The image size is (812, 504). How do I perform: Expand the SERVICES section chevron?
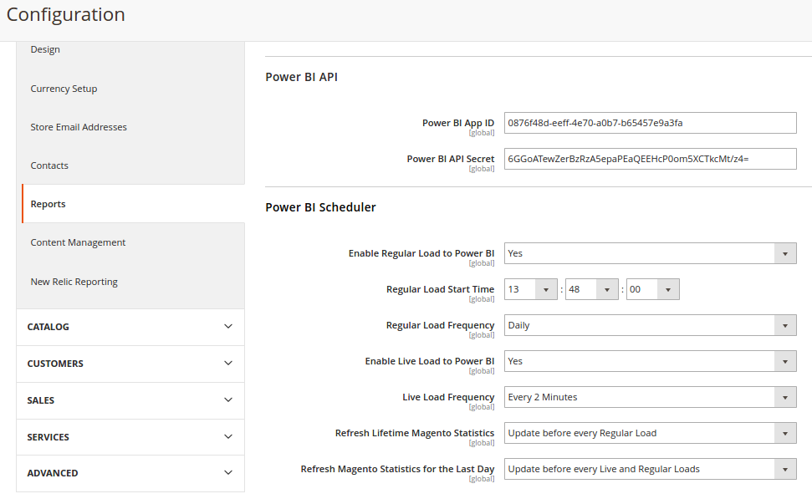(227, 437)
